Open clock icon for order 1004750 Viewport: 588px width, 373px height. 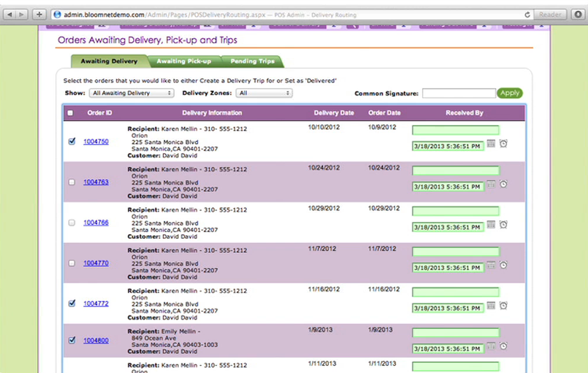pyautogui.click(x=503, y=143)
